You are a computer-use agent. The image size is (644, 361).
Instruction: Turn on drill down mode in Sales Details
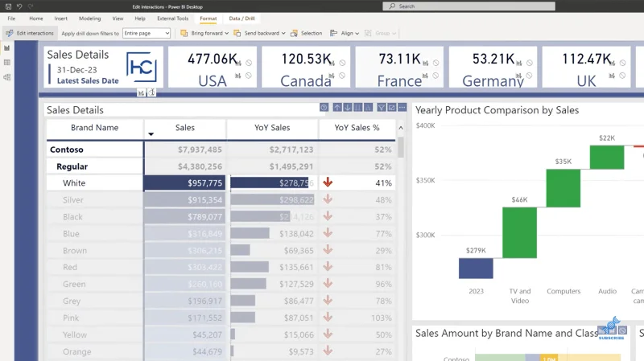pyautogui.click(x=348, y=108)
